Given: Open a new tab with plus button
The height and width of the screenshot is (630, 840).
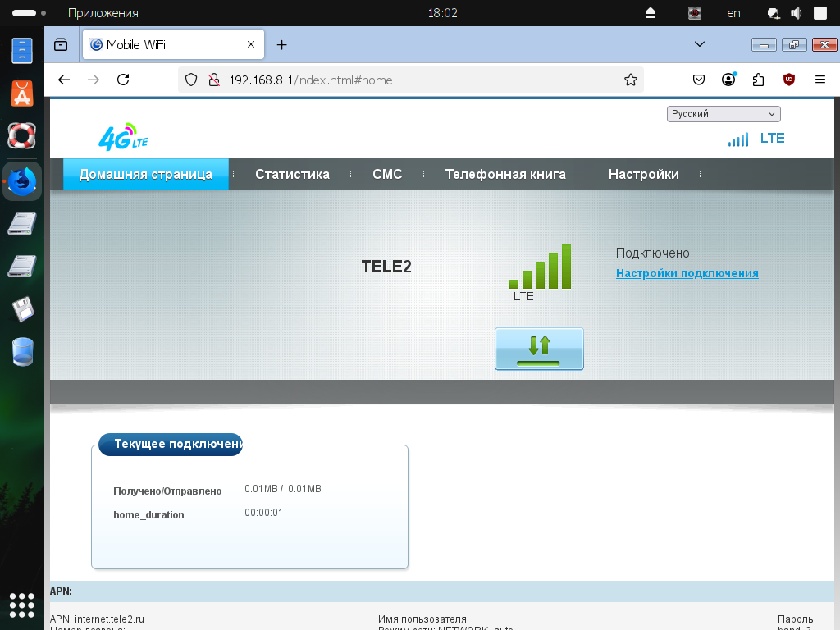Looking at the screenshot, I should coord(282,45).
